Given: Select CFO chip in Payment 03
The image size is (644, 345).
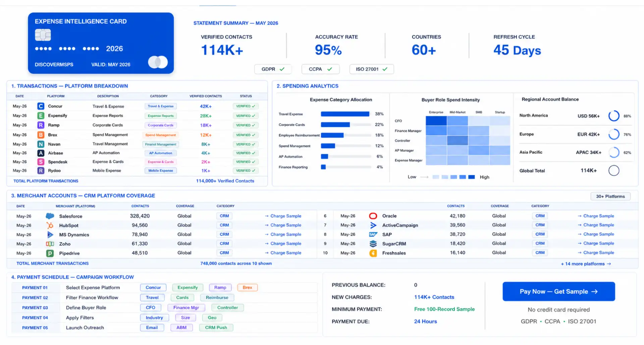Looking at the screenshot, I should (x=151, y=308).
